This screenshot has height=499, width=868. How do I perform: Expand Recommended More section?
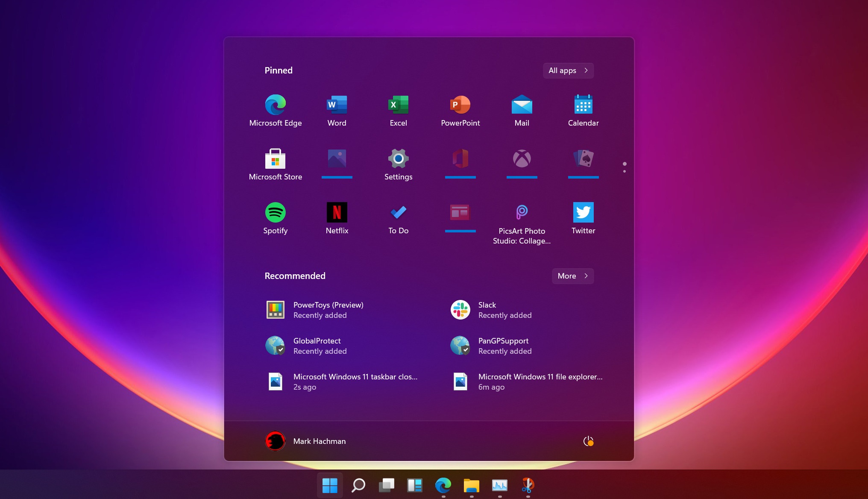pos(572,276)
